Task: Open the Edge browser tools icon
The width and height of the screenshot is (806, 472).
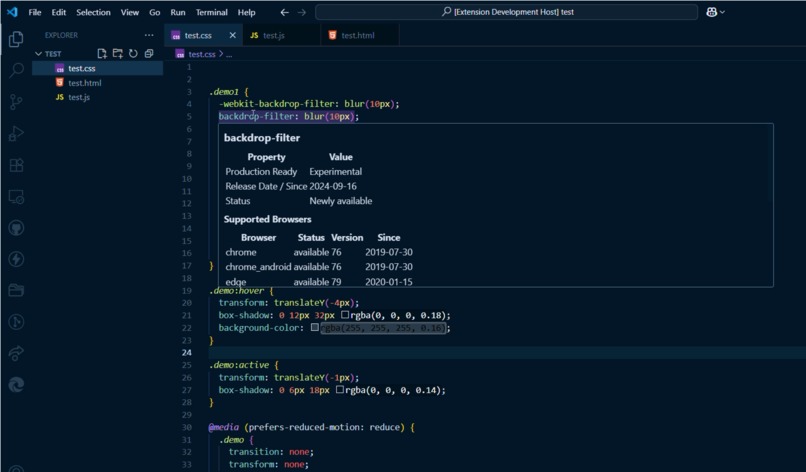Action: (16, 385)
